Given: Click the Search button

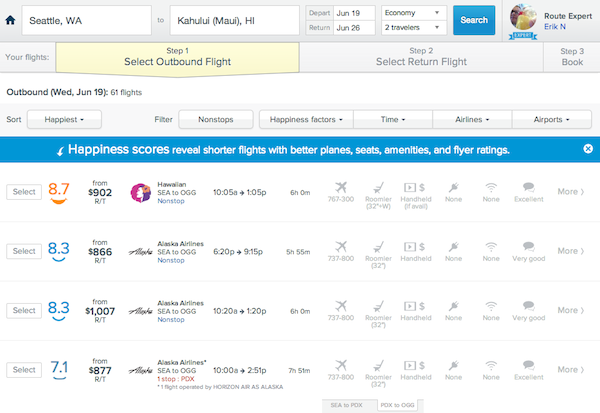Looking at the screenshot, I should pos(474,20).
